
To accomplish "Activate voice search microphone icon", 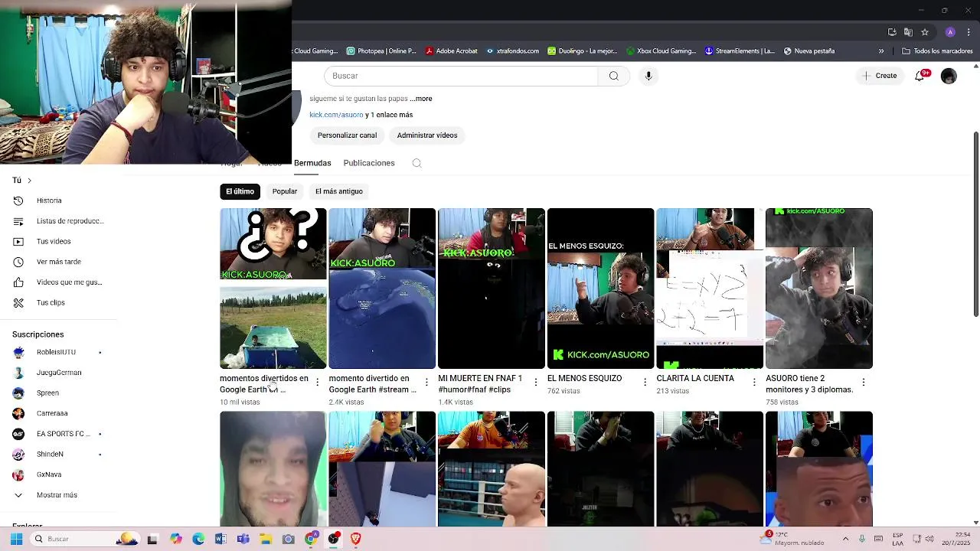I will pyautogui.click(x=648, y=76).
